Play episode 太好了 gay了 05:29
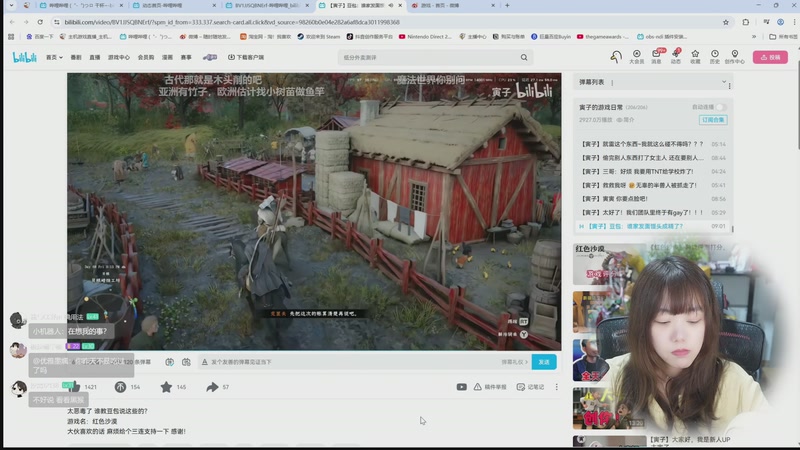This screenshot has height=450, width=800. coord(654,212)
